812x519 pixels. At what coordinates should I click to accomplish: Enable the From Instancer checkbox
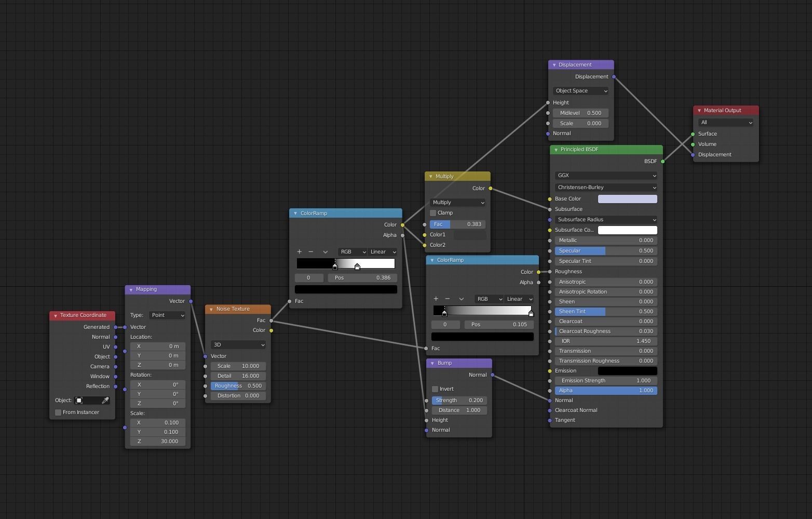[58, 412]
